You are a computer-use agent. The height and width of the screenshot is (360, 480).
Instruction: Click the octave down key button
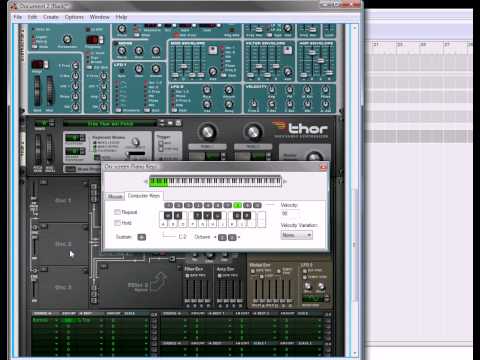(x=222, y=237)
